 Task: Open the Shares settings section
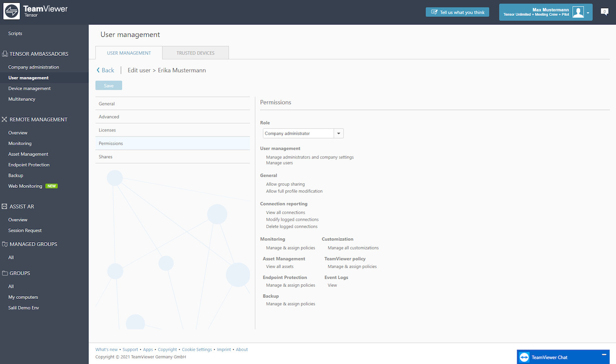pos(173,157)
